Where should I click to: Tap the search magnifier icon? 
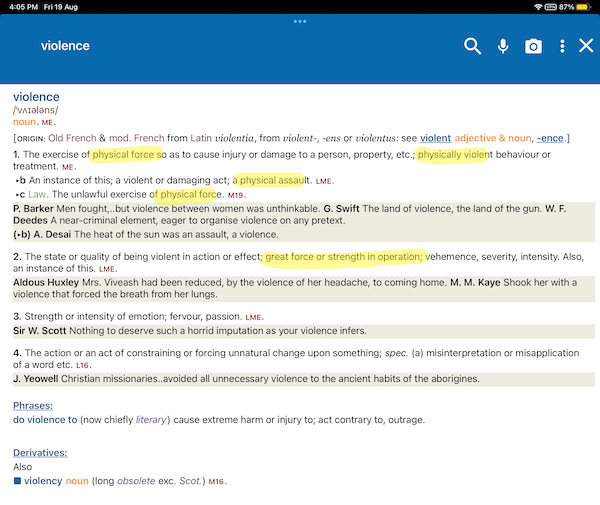click(472, 46)
